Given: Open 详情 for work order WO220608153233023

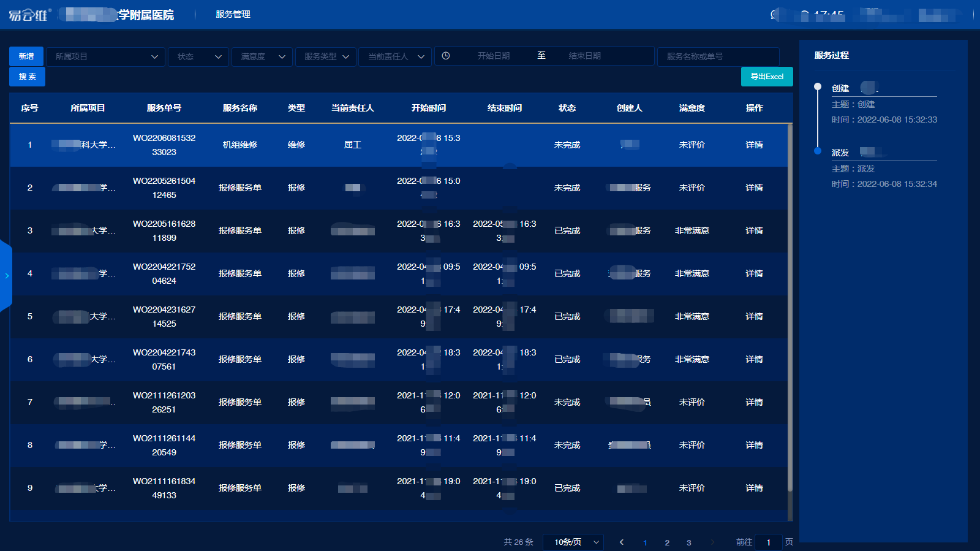Looking at the screenshot, I should click(754, 145).
